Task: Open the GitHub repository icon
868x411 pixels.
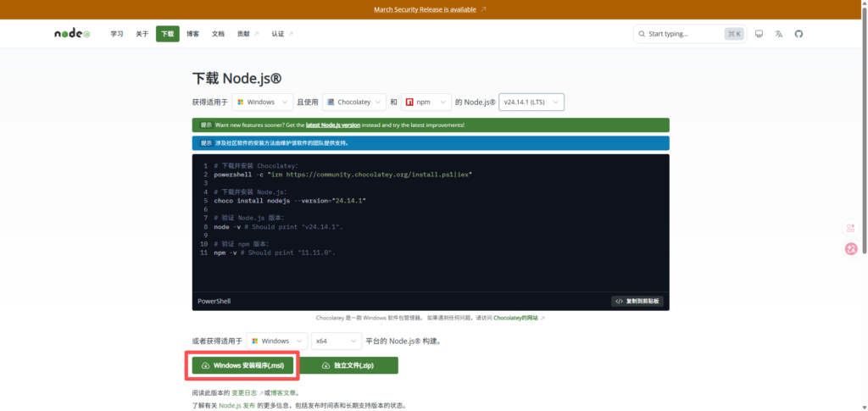Action: pos(798,34)
